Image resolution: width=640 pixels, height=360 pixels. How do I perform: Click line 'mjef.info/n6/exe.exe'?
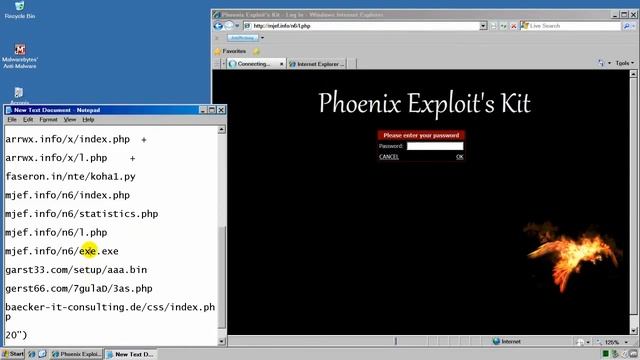(62, 251)
